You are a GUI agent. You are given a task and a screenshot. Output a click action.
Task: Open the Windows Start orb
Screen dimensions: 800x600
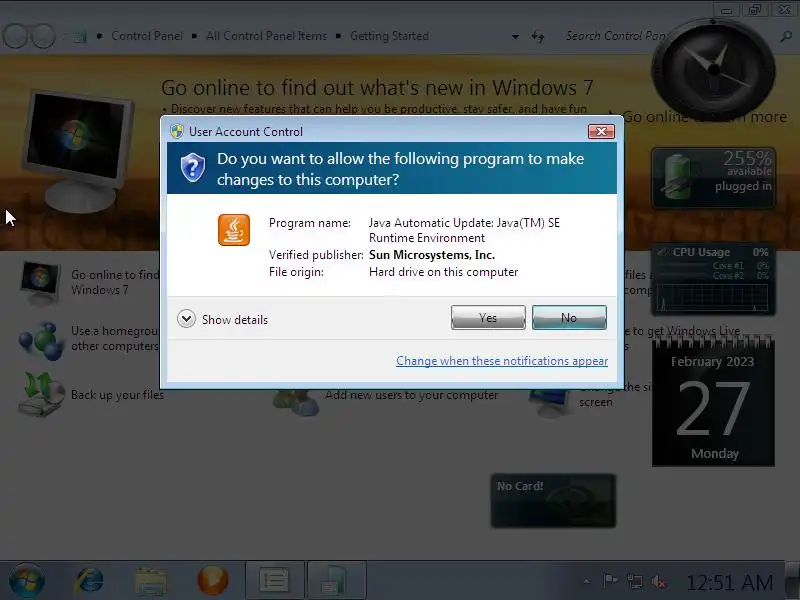coord(27,581)
